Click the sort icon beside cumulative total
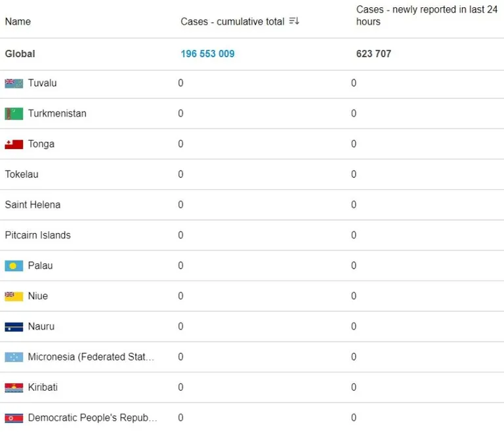 click(x=294, y=22)
